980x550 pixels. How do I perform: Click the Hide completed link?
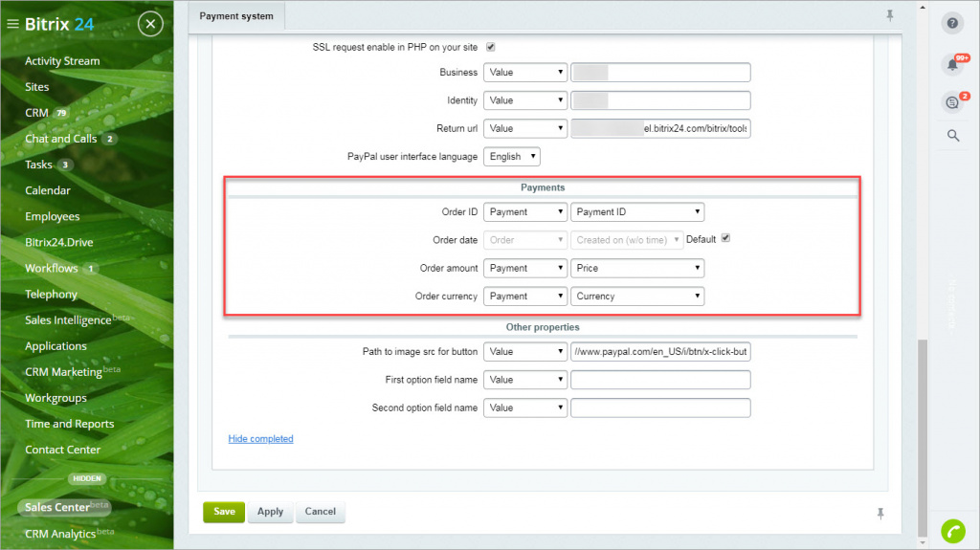[x=260, y=439]
